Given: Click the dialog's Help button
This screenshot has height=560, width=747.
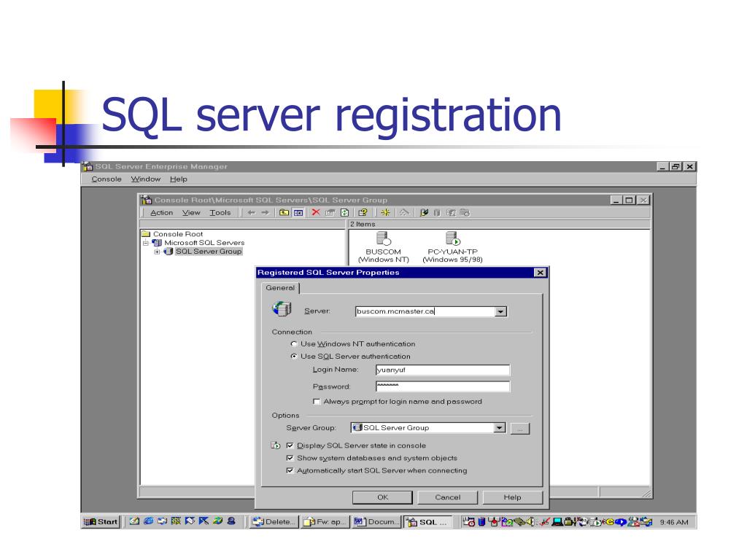Looking at the screenshot, I should click(x=513, y=497).
